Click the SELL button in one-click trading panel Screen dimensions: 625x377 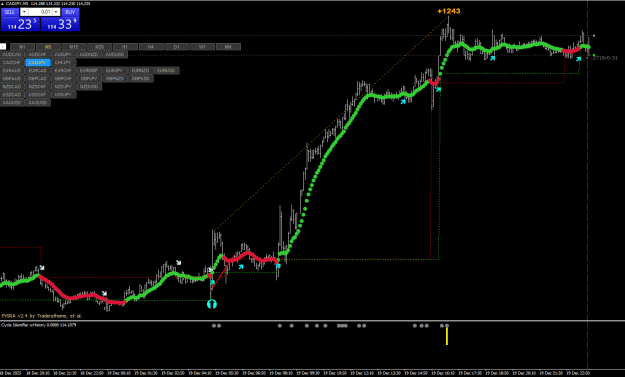[x=10, y=12]
